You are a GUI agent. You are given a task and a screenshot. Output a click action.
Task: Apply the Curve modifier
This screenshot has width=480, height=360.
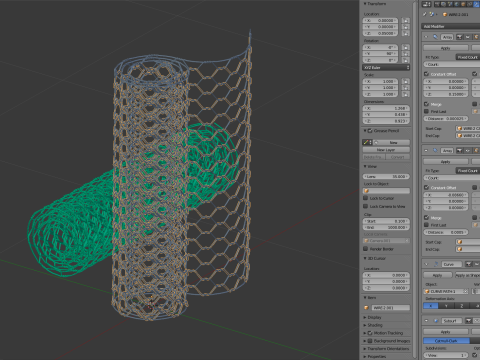pos(437,275)
